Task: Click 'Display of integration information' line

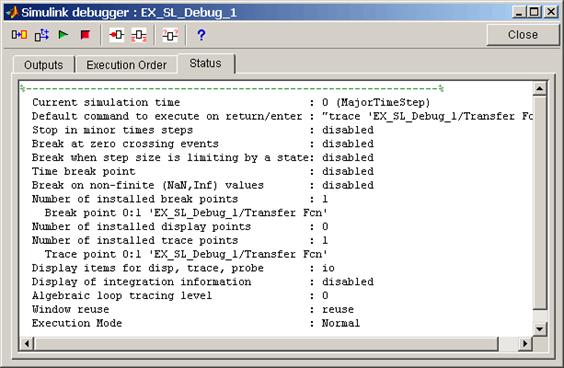Action: coord(203,282)
